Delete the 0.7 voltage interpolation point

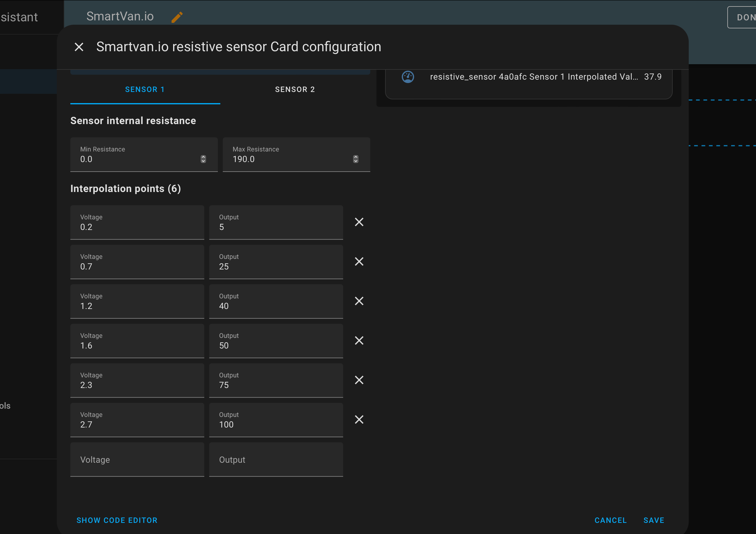(x=359, y=261)
